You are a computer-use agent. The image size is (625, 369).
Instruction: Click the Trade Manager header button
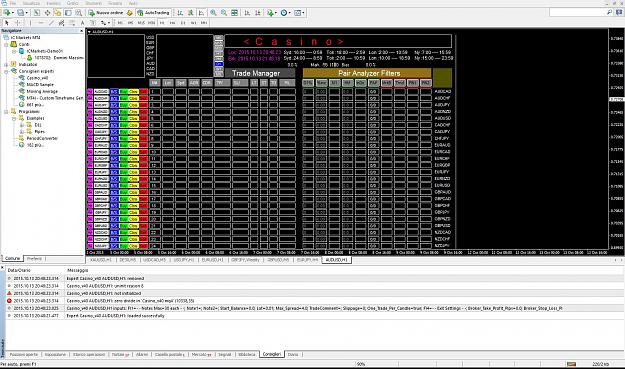260,73
